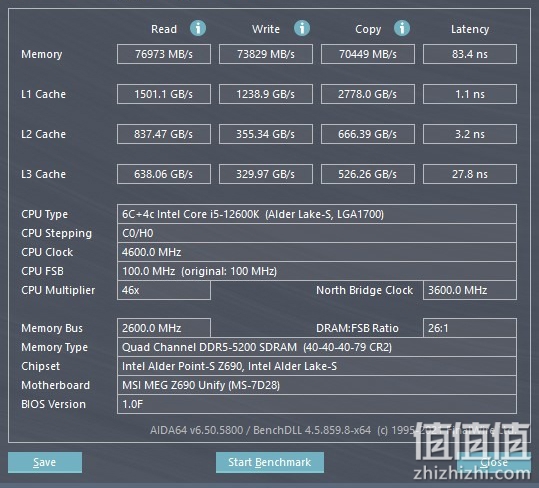Select L3 Cache write 329.97 GB/s
The image size is (539, 488).
tap(266, 174)
